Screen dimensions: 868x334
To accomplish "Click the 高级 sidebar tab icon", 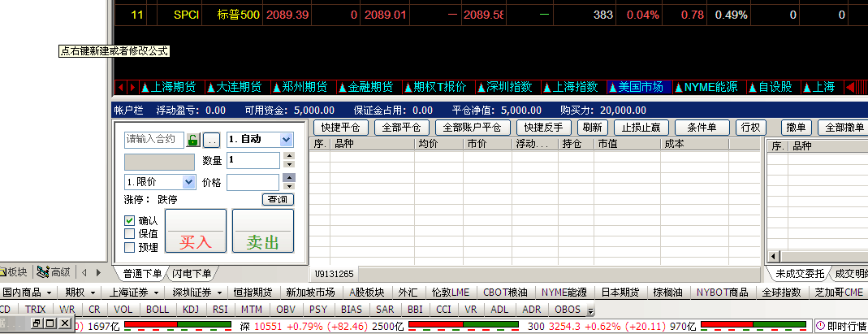I will click(x=42, y=272).
